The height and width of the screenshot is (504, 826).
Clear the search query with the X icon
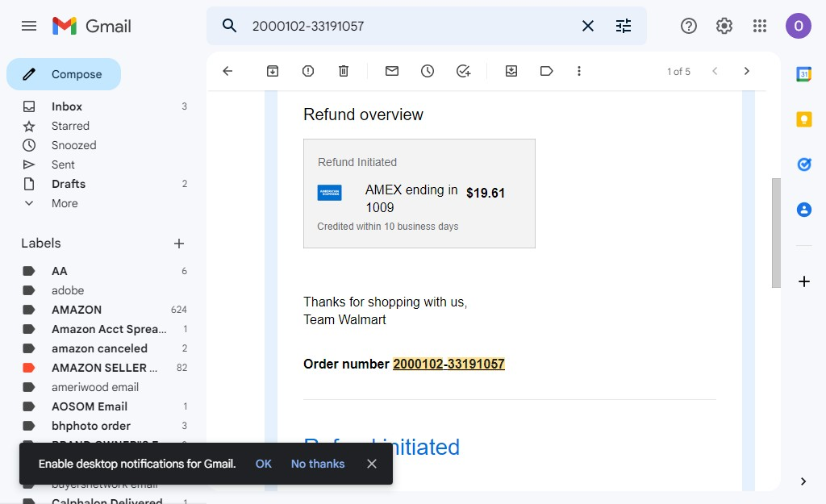[588, 26]
